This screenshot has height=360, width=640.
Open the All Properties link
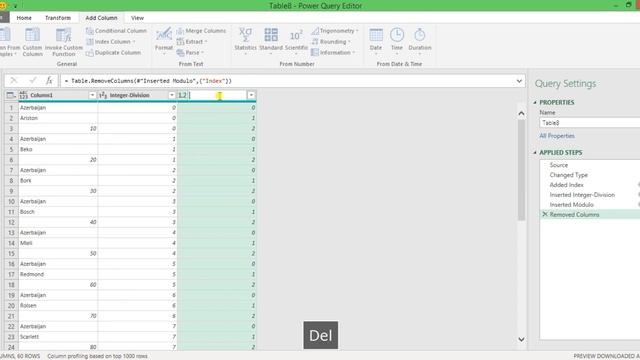click(557, 136)
